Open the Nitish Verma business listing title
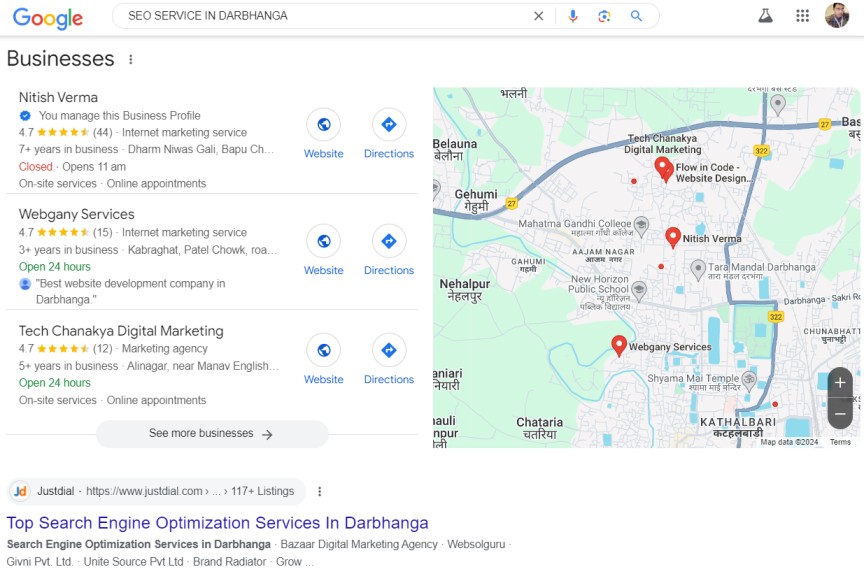The height and width of the screenshot is (574, 864). tap(58, 98)
